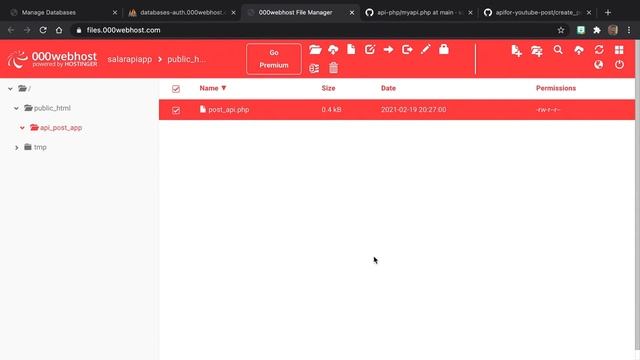Screen dimensions: 640x360
Task: Click public_h... breadcrumb link
Action: point(187,59)
